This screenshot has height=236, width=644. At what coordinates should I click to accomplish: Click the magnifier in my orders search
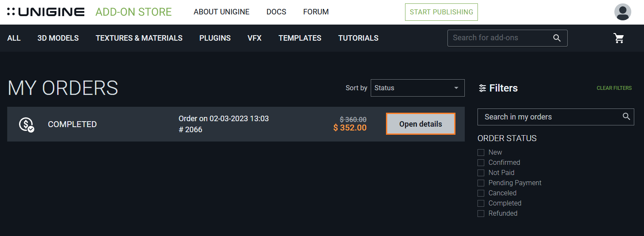(626, 117)
